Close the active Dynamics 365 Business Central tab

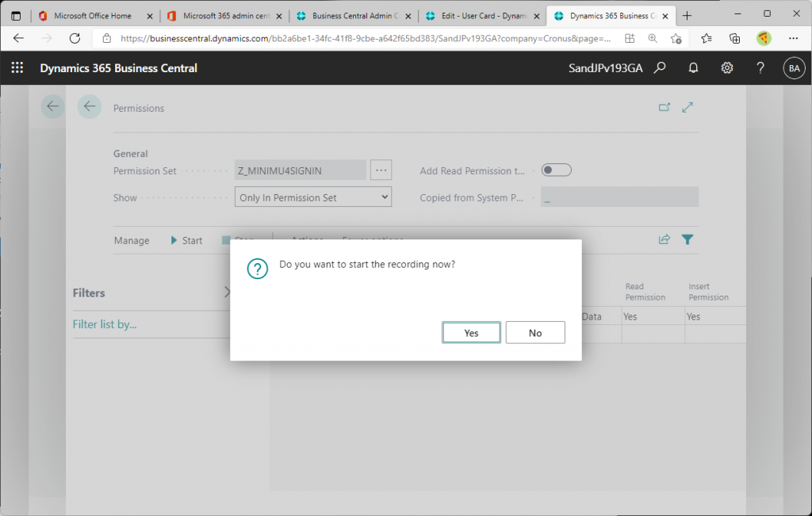[x=665, y=16]
